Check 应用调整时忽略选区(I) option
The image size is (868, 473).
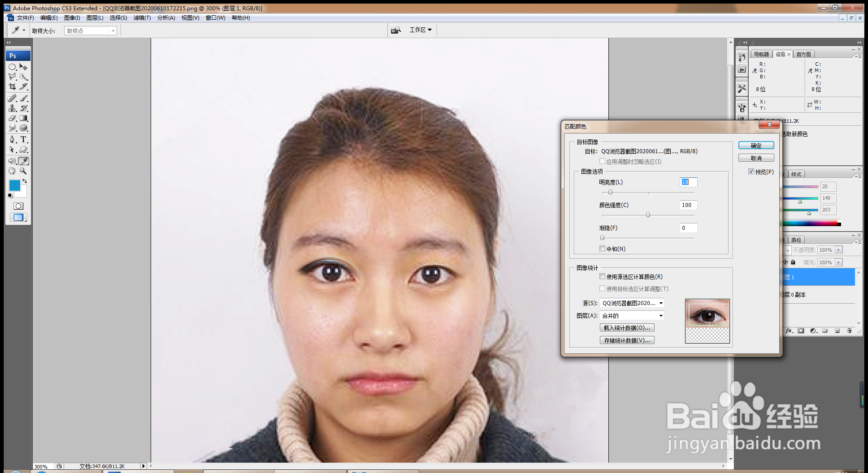pos(602,161)
